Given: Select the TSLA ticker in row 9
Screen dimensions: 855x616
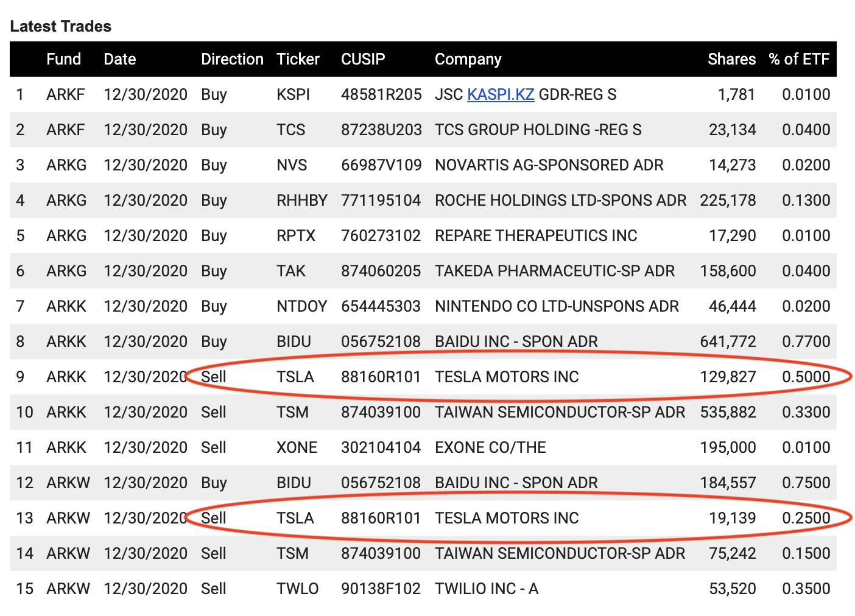Looking at the screenshot, I should tap(295, 377).
